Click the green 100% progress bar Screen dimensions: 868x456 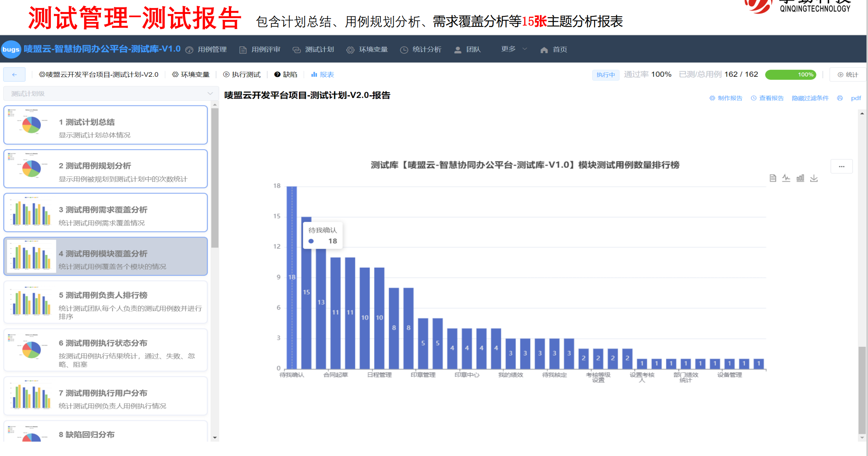790,74
